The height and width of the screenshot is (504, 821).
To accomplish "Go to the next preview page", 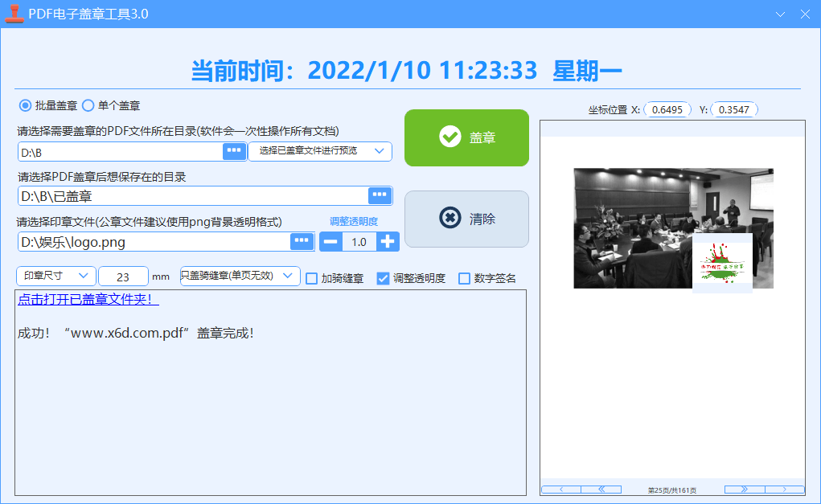I will click(785, 489).
